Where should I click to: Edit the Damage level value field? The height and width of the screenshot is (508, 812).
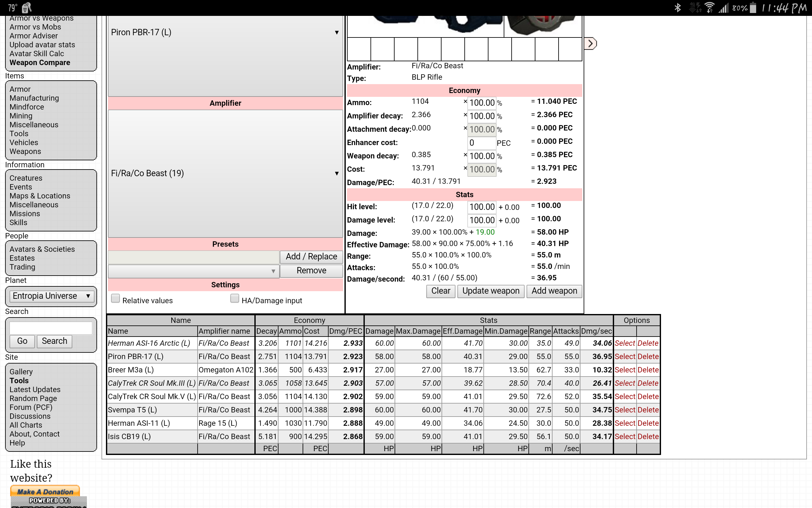[481, 220]
